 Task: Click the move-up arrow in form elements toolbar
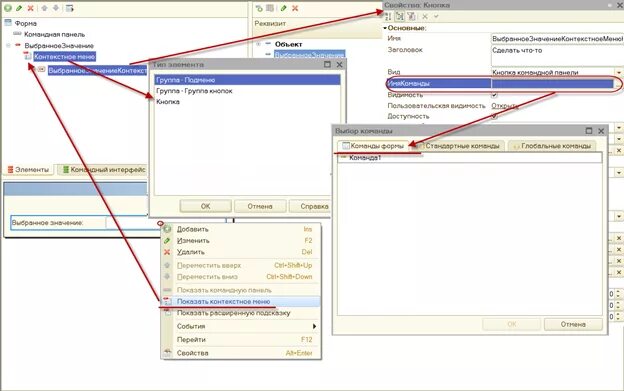pyautogui.click(x=45, y=8)
